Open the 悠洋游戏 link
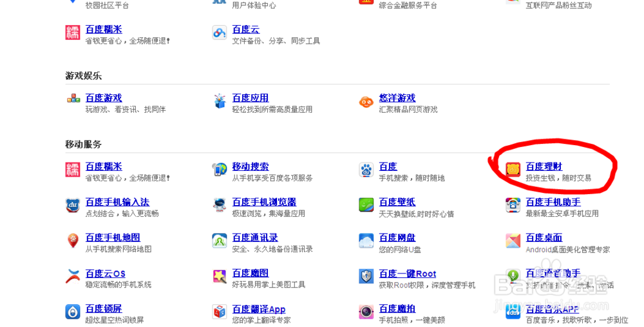Screen dimensions: 644x327 (397, 98)
